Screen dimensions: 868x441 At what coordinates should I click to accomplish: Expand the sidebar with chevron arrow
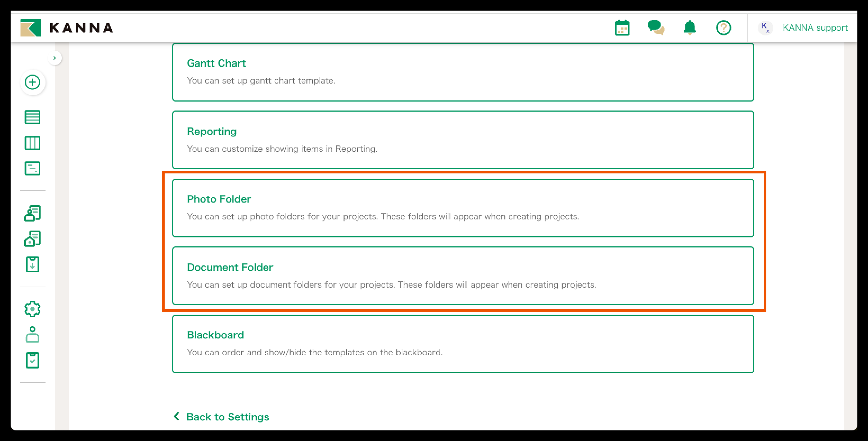point(55,58)
